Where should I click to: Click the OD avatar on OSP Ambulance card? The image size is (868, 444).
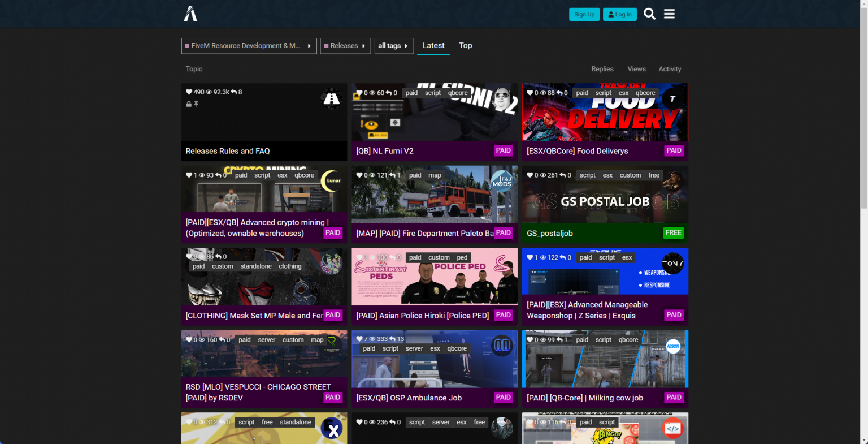502,346
